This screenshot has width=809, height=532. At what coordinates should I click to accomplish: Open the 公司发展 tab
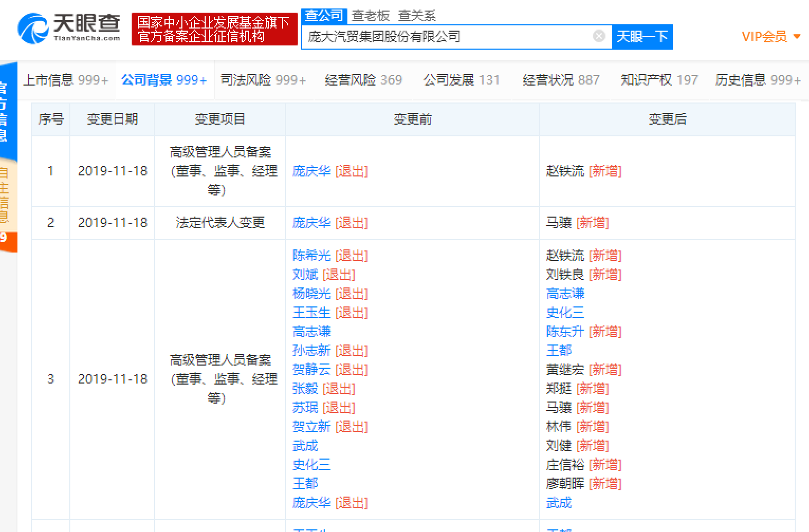tap(462, 80)
